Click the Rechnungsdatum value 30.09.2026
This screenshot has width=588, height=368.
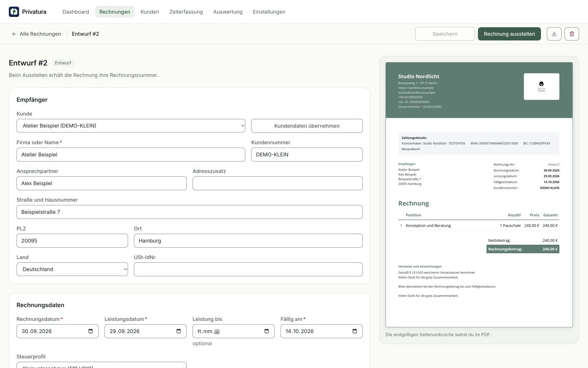pyautogui.click(x=37, y=331)
